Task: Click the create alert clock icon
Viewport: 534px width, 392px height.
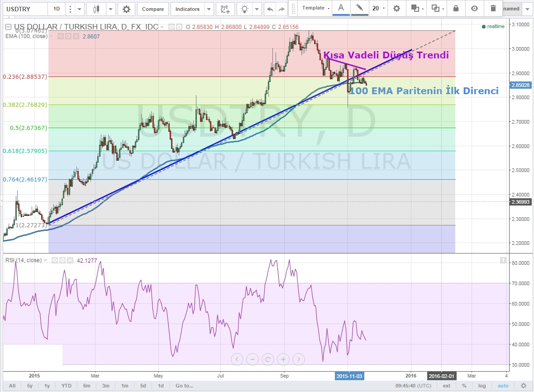Action: (x=224, y=9)
